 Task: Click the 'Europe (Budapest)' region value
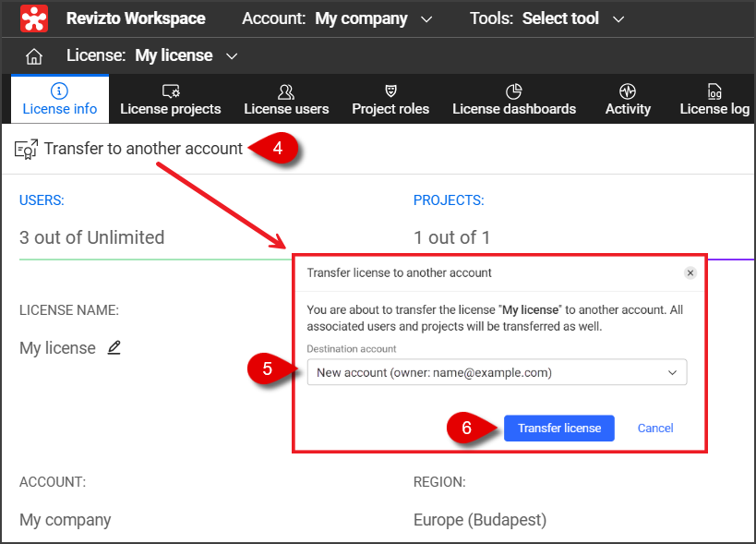tap(480, 520)
